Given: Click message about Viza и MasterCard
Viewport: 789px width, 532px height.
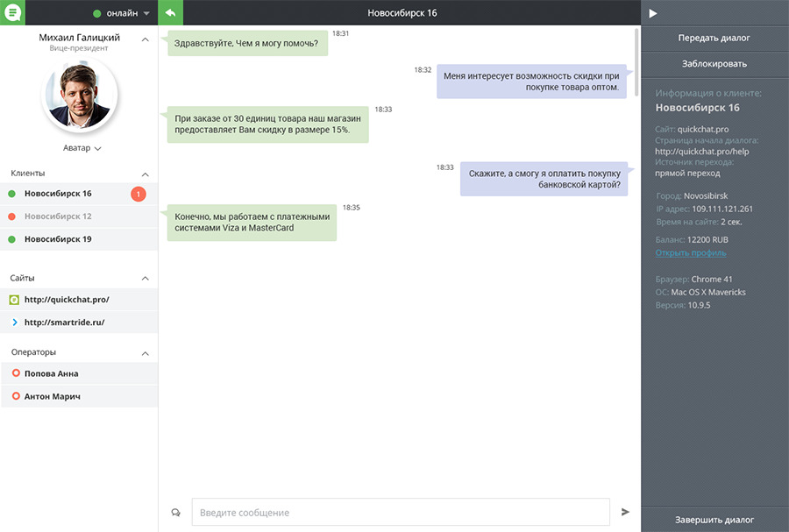Looking at the screenshot, I should click(252, 223).
